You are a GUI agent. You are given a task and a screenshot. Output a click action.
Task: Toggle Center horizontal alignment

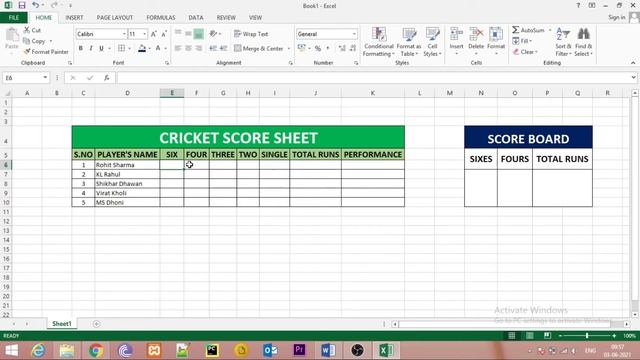[x=188, y=48]
